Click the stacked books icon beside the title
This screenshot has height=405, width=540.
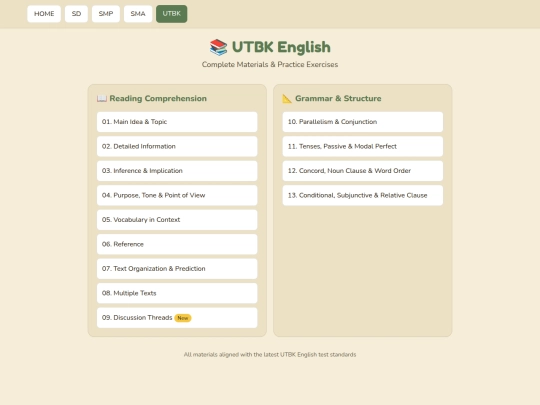[x=218, y=47]
